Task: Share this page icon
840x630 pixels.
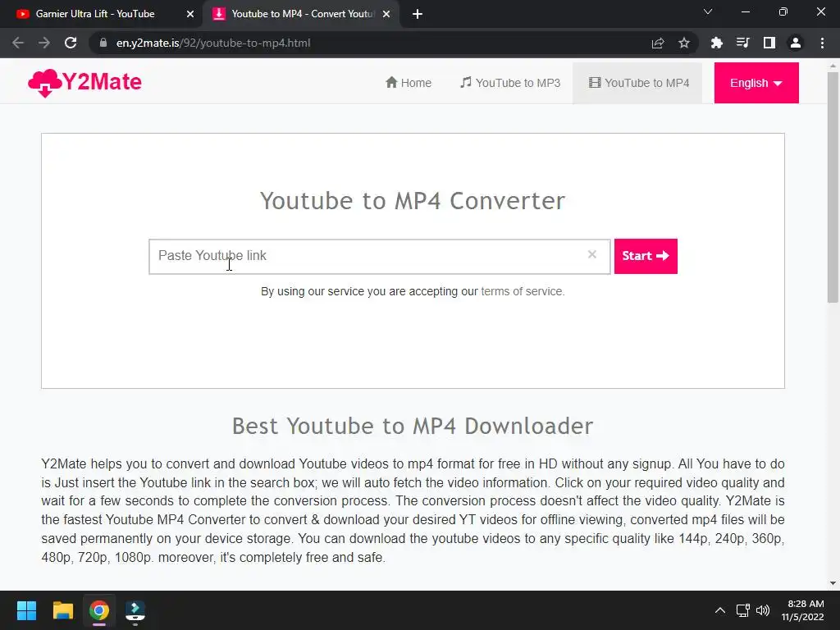Action: tap(658, 43)
